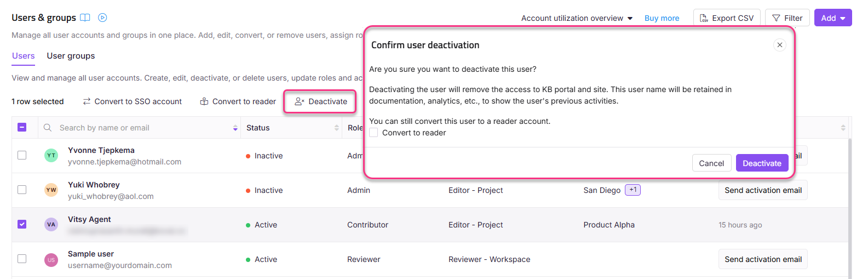Click the Yvonne Tjepkema name
Viewport: 868px width, 279px height.
(x=101, y=150)
